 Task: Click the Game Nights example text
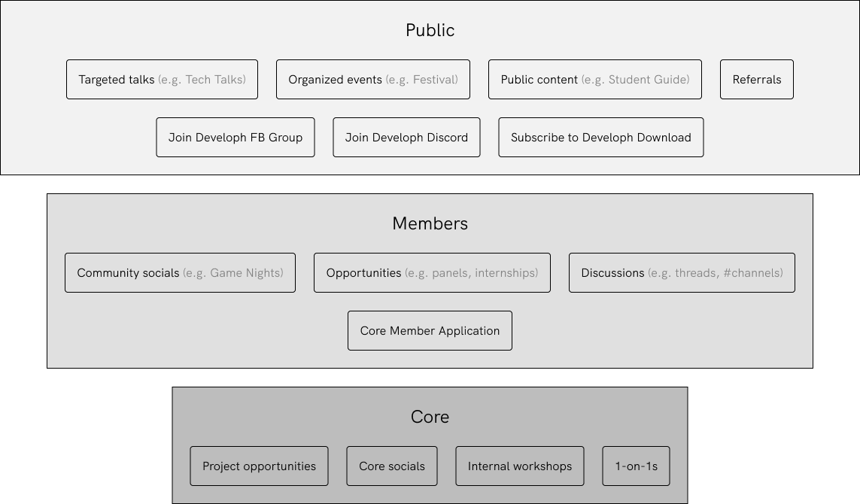[x=233, y=273]
